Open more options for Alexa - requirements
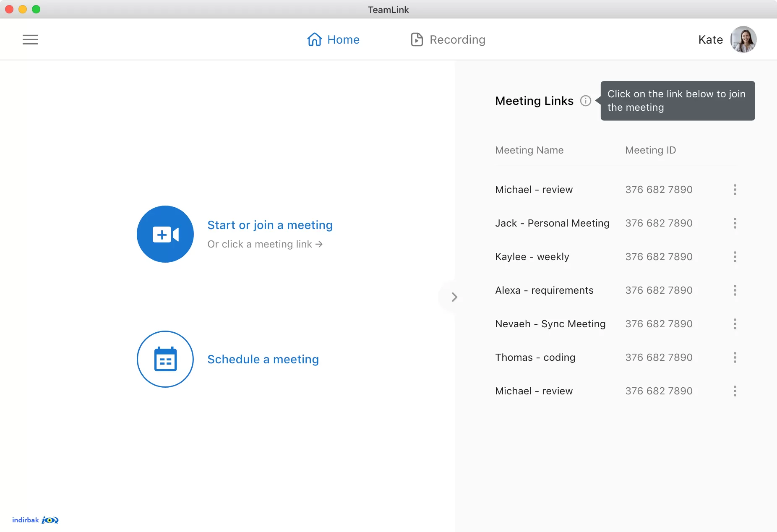The image size is (777, 532). (x=735, y=290)
